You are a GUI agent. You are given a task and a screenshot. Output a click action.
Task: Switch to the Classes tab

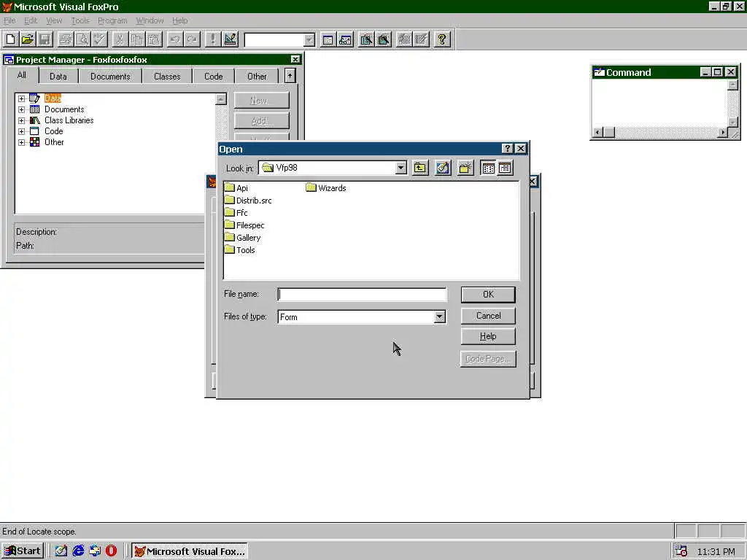167,76
